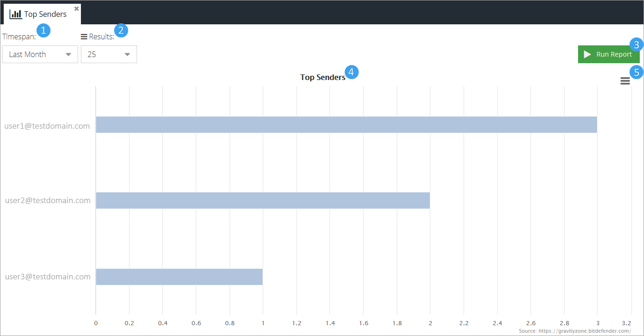Click callout badge number 2 near Results
The image size is (644, 336).
pos(121,30)
